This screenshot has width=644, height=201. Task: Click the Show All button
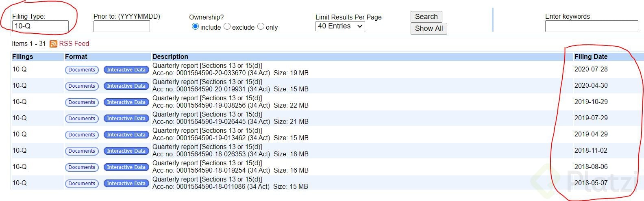[x=429, y=28]
